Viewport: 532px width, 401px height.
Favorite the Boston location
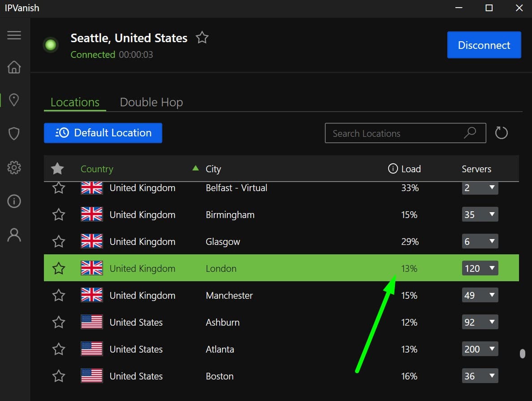pyautogui.click(x=59, y=376)
